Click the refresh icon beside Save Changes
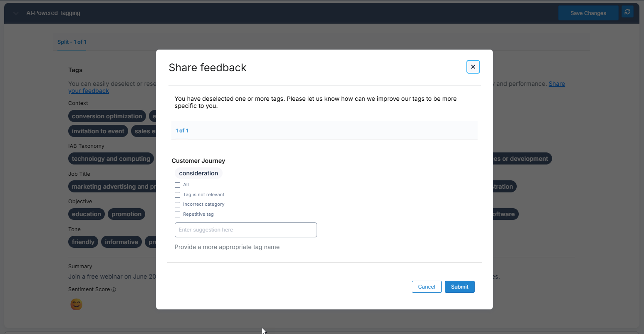 (627, 12)
